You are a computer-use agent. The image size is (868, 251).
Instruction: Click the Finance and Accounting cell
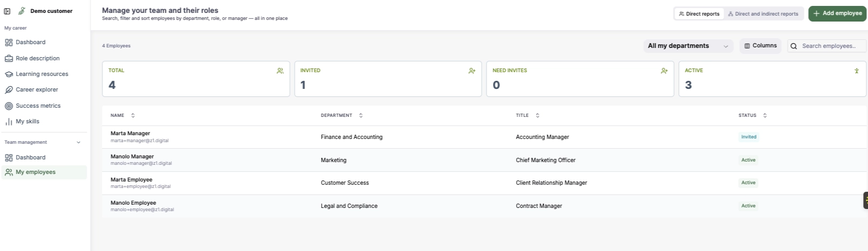[x=351, y=137]
